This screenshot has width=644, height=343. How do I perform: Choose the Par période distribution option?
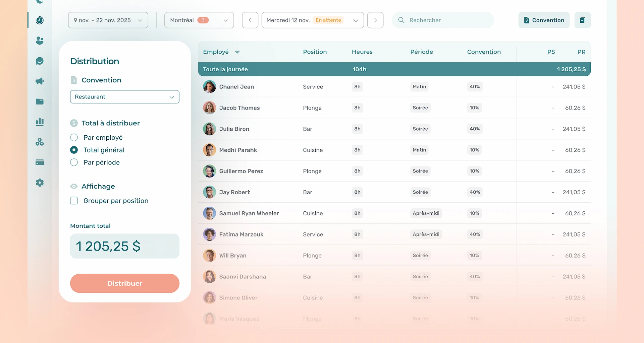pyautogui.click(x=74, y=162)
